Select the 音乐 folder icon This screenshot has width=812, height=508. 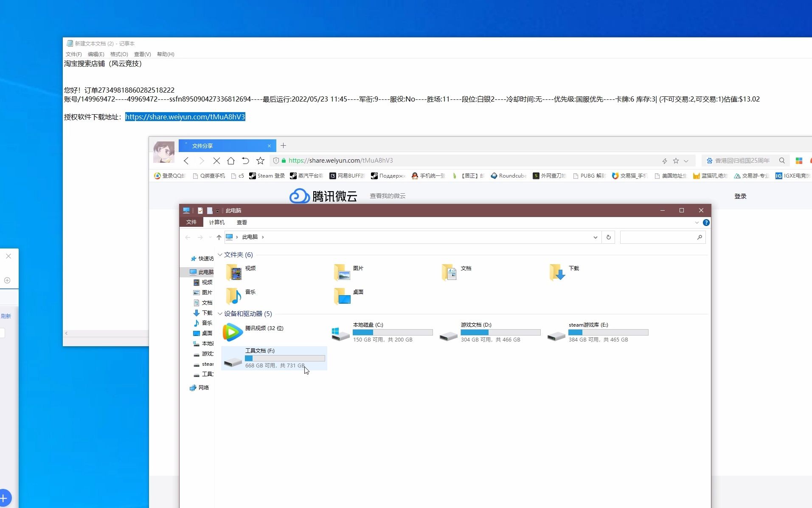tap(234, 296)
